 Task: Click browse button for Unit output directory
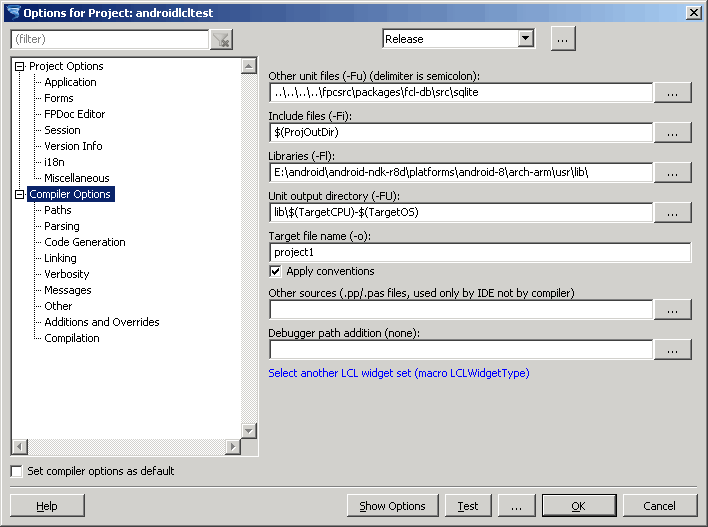[x=673, y=212]
